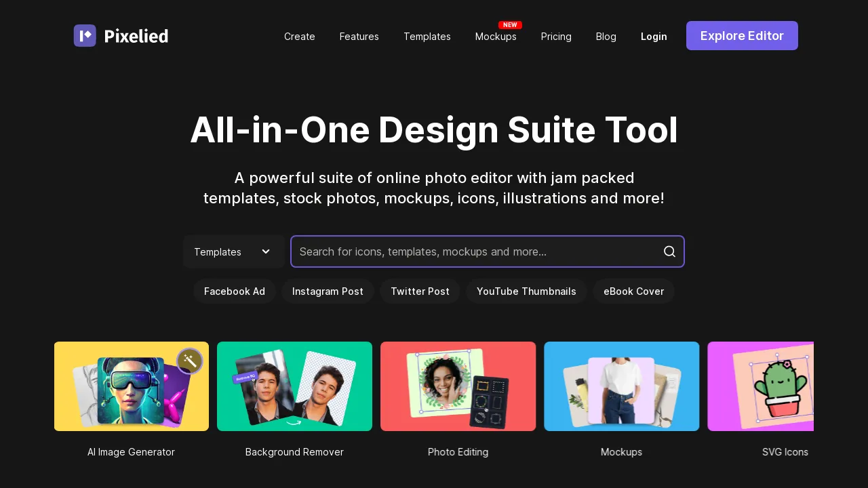The width and height of the screenshot is (868, 488).
Task: Open the AI Image Generator thumbnail
Action: 132,386
